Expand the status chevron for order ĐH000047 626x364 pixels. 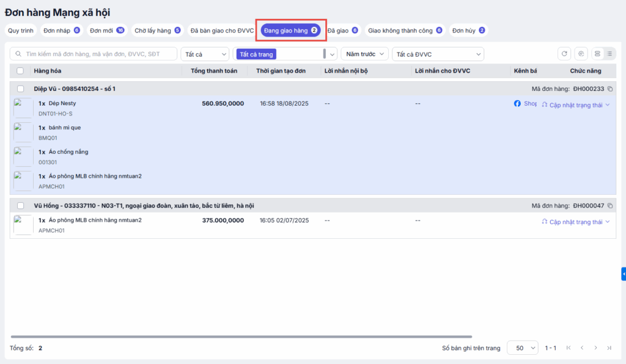[x=608, y=222]
